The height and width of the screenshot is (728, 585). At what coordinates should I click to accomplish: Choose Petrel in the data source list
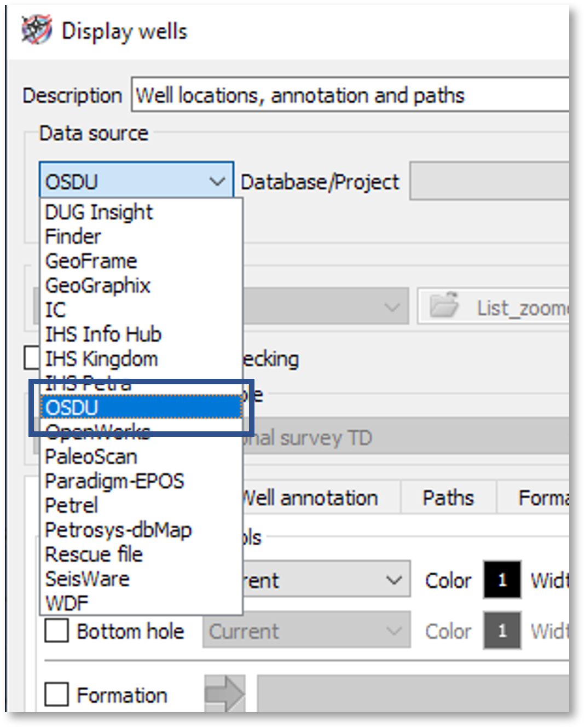click(x=72, y=505)
